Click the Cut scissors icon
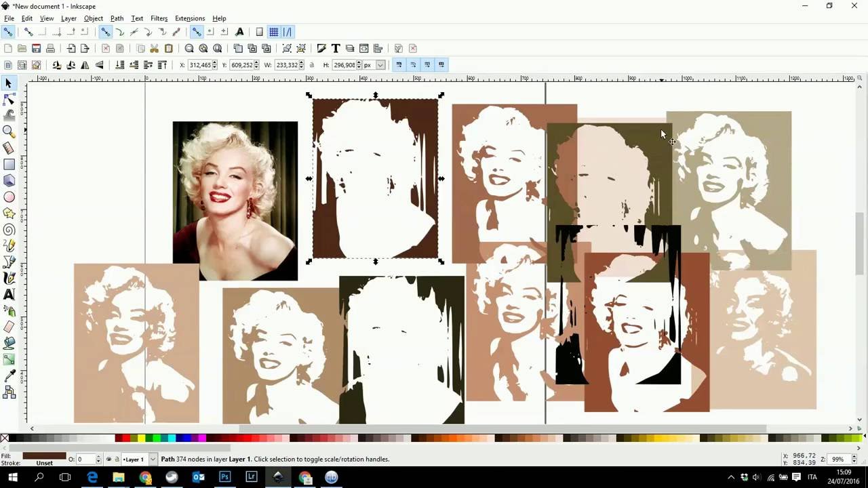 [154, 48]
